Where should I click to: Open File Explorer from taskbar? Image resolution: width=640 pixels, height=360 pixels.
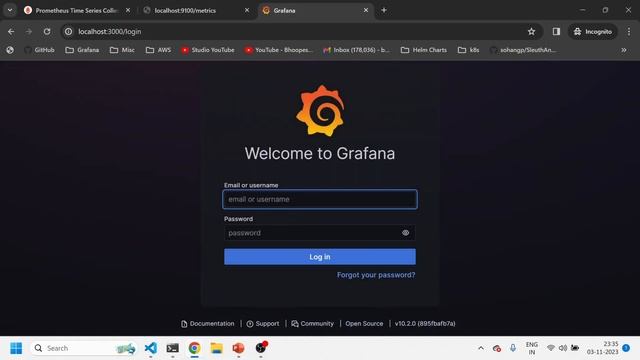[x=217, y=348]
